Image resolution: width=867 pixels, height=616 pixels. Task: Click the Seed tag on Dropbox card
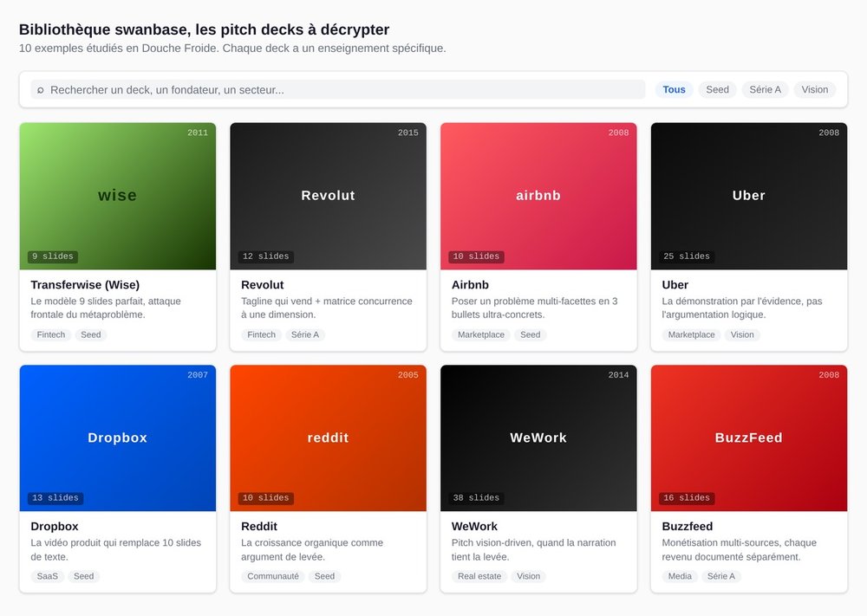coord(83,576)
